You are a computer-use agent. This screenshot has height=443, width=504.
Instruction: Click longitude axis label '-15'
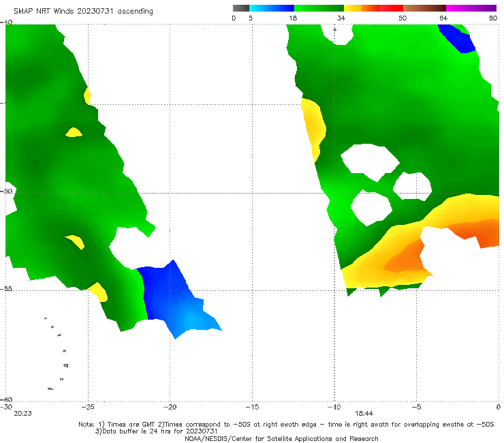[x=252, y=407]
